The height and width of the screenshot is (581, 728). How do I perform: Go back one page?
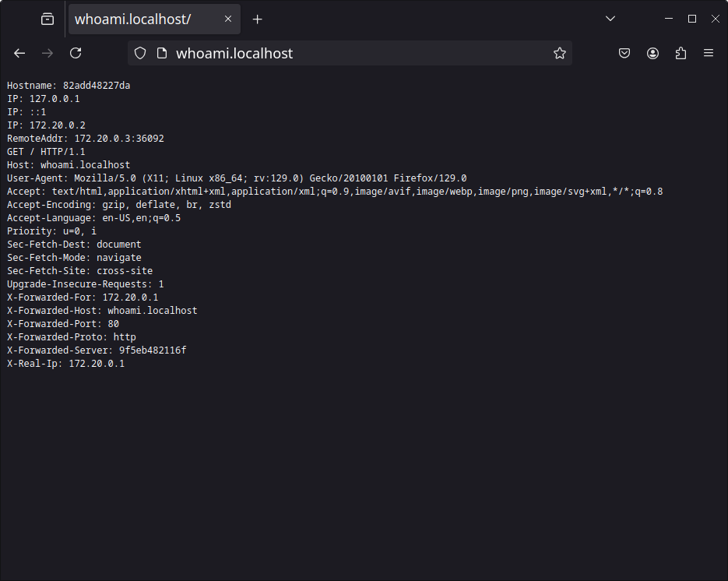pyautogui.click(x=19, y=54)
